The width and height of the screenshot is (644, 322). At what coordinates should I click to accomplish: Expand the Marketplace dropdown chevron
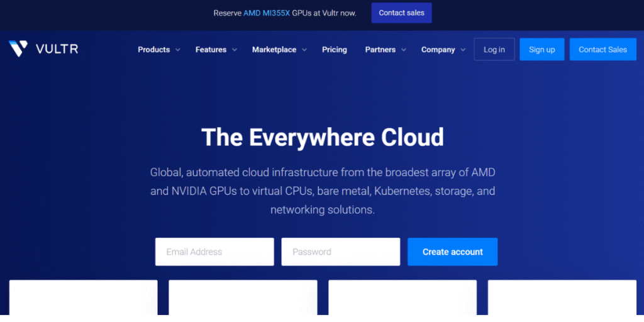click(304, 50)
